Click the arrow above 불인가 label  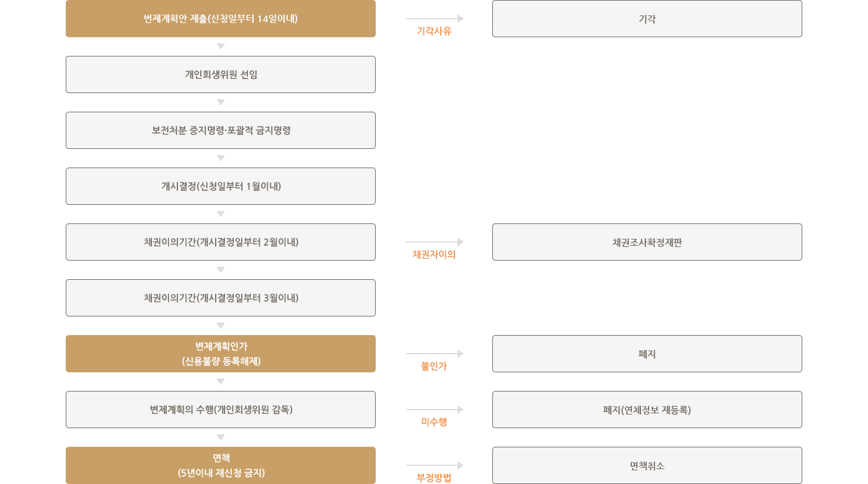click(435, 354)
